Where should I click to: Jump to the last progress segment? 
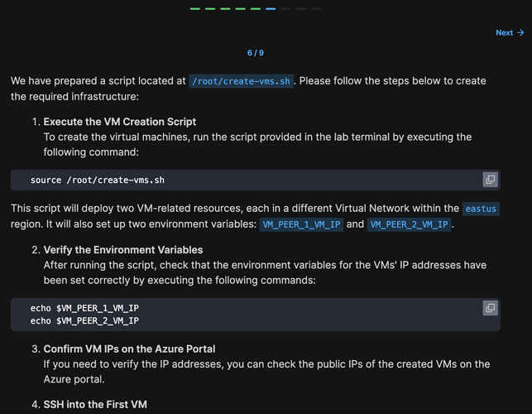pos(316,9)
